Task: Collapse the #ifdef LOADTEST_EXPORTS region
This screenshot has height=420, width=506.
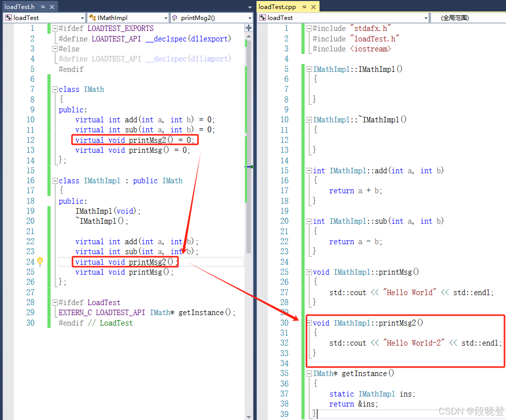Action: coord(55,28)
